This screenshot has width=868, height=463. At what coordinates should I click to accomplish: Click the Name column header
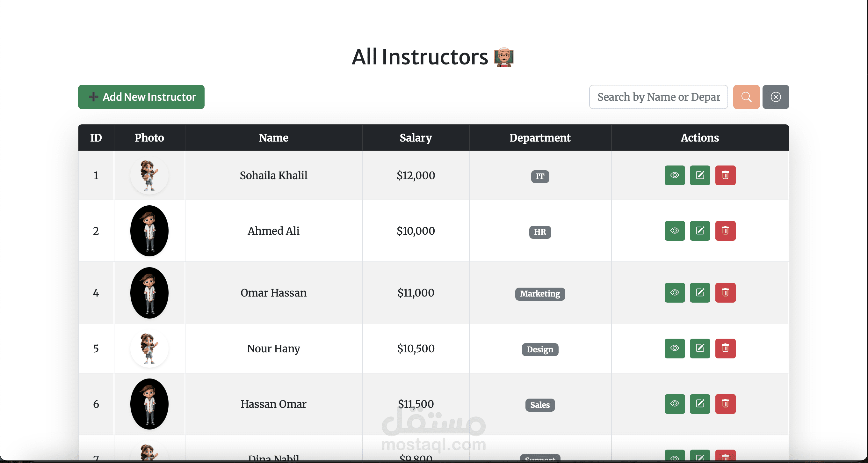pyautogui.click(x=273, y=137)
